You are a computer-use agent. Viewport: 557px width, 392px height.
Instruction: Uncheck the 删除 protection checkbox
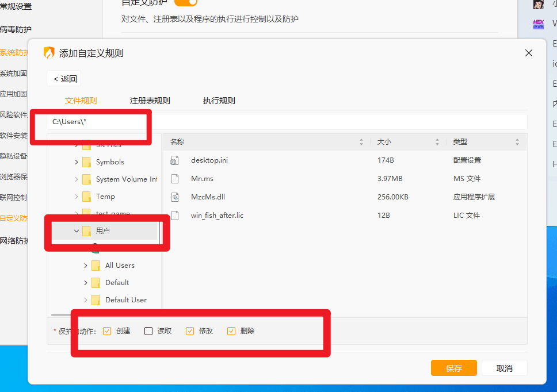pyautogui.click(x=231, y=331)
